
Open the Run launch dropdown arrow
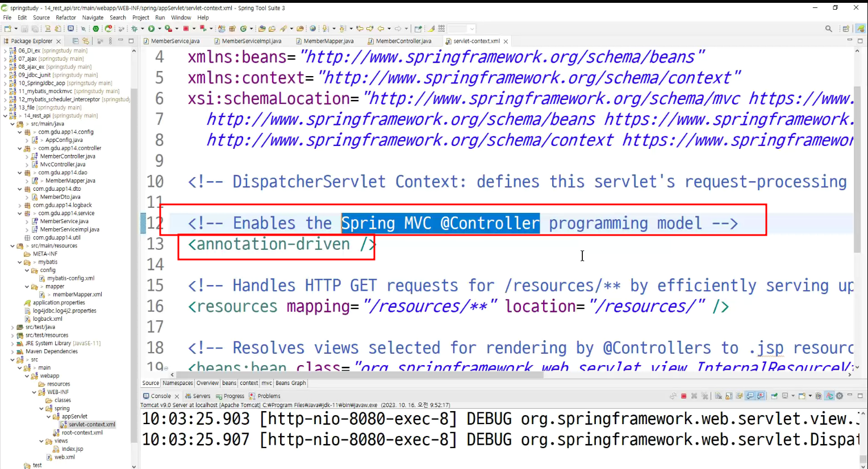tap(160, 28)
